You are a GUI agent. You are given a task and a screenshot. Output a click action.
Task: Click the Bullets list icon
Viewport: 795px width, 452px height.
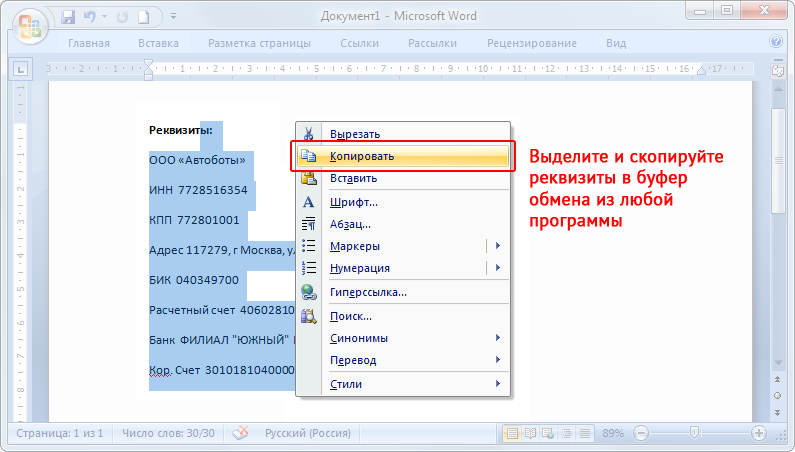click(x=308, y=246)
